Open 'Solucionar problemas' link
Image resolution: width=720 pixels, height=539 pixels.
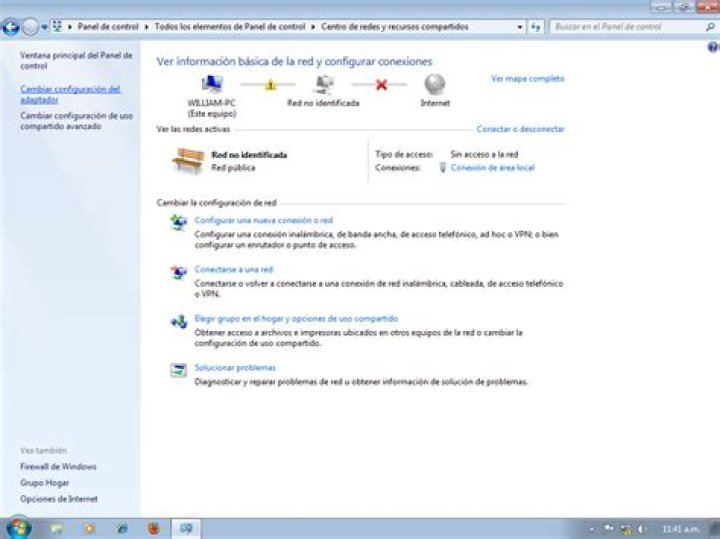[235, 368]
